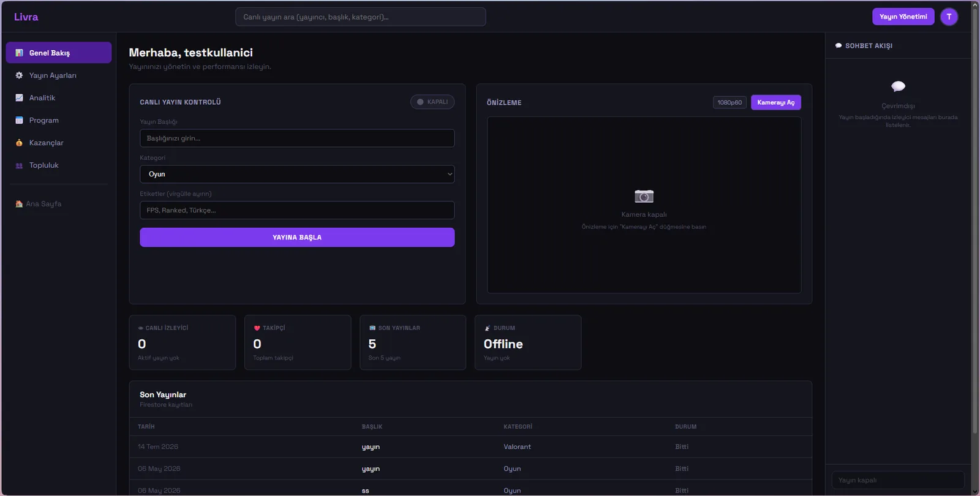Click YAYINA BAŞLA button

click(x=297, y=238)
